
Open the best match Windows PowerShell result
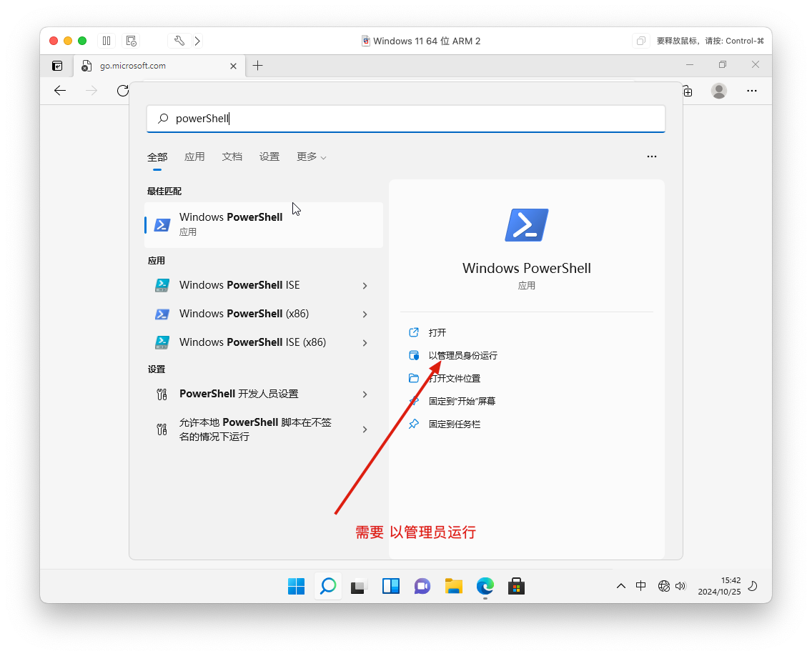click(x=264, y=224)
